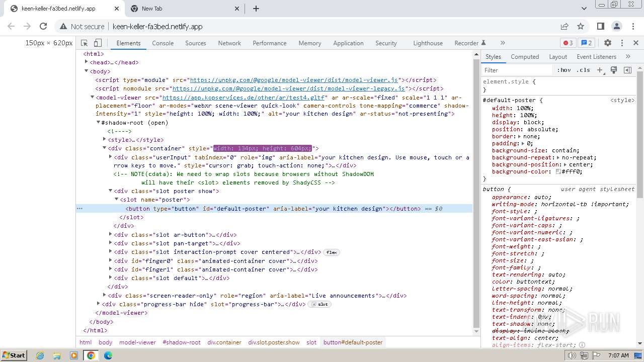Open the model-viewer-legacy.js script link
Viewport: 644px width, 362px height.
[289, 88]
